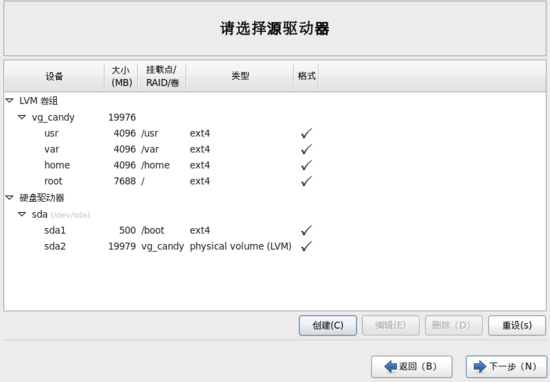This screenshot has width=550, height=382.
Task: Toggle format checkmark for sda1 partition
Action: click(306, 230)
